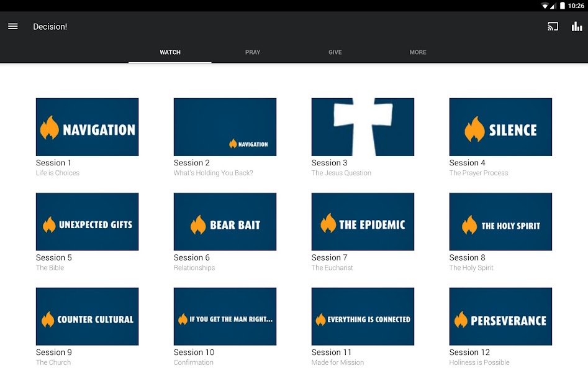
Task: Open the hamburger navigation menu
Action: 12,27
